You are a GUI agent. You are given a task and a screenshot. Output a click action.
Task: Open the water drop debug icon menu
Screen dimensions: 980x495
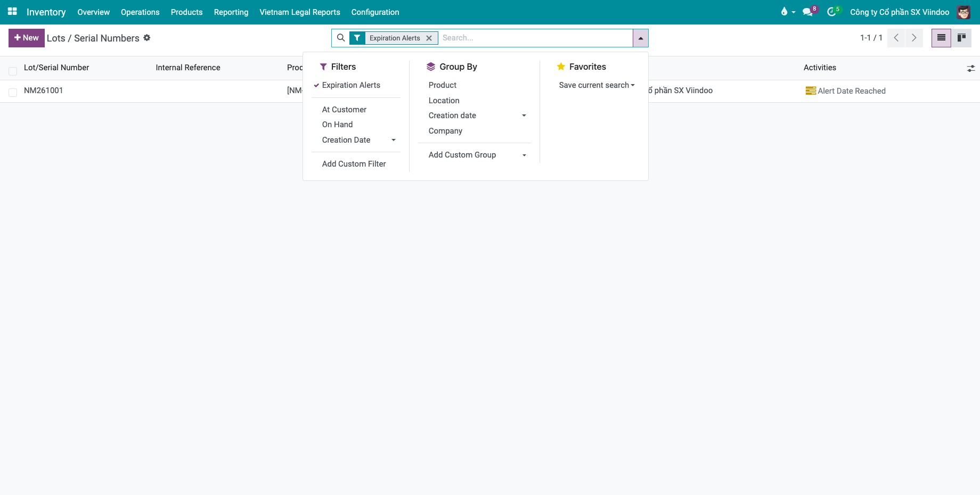[787, 12]
